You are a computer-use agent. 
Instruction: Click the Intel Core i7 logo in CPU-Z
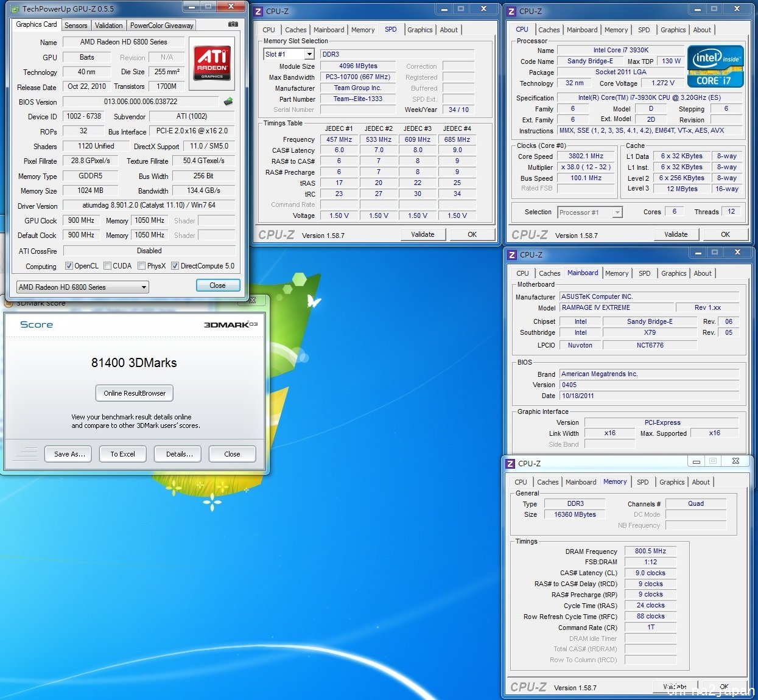[715, 66]
